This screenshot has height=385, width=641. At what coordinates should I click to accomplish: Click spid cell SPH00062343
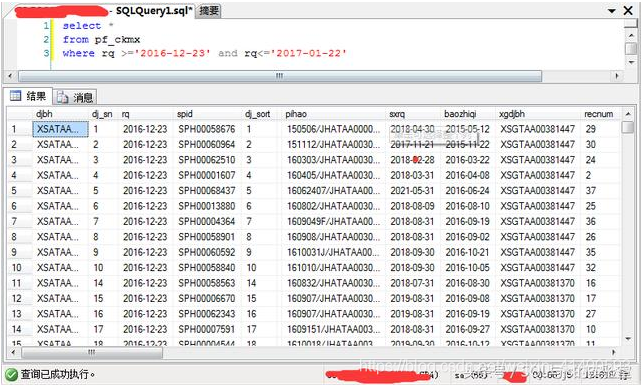[x=207, y=314]
